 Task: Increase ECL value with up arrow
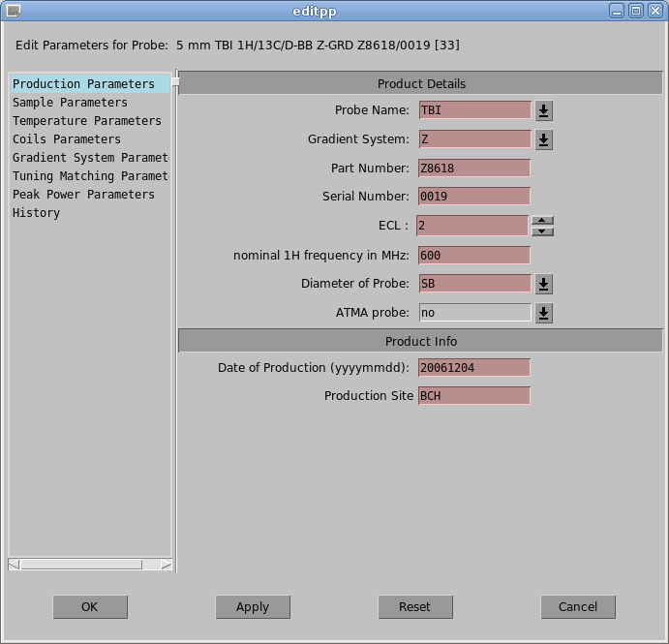(543, 221)
